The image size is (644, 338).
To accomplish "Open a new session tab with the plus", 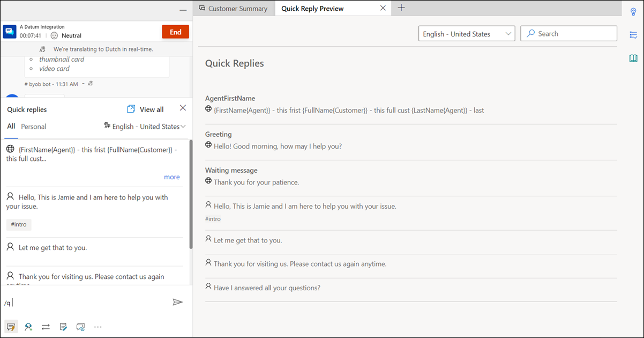I will point(401,8).
